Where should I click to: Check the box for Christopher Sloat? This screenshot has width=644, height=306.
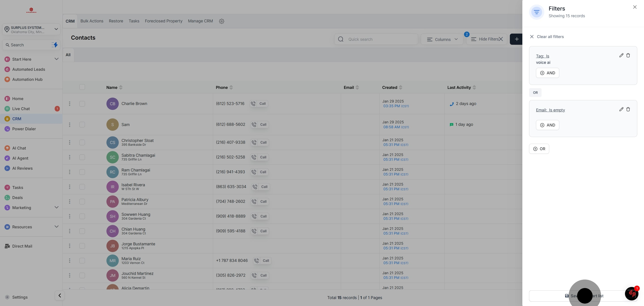pyautogui.click(x=82, y=142)
